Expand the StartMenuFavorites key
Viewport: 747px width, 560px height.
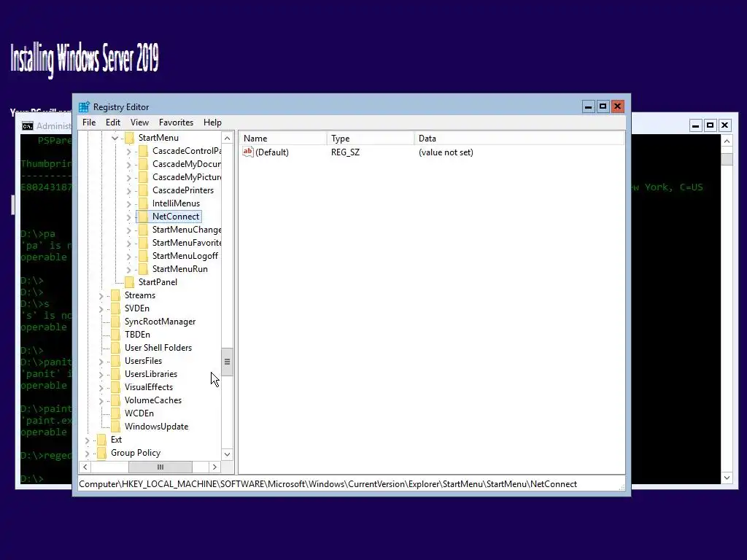pyautogui.click(x=128, y=244)
